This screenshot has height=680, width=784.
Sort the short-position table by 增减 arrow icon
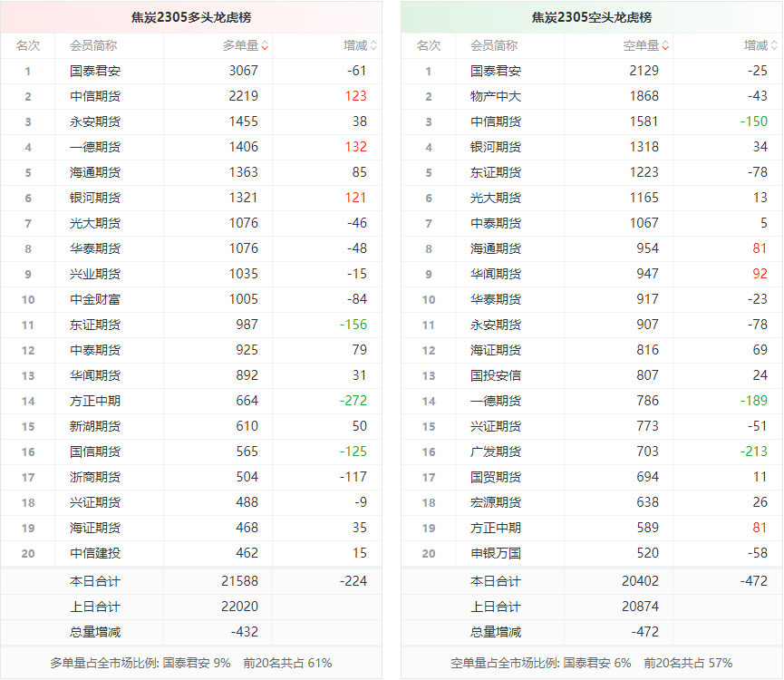[x=774, y=46]
